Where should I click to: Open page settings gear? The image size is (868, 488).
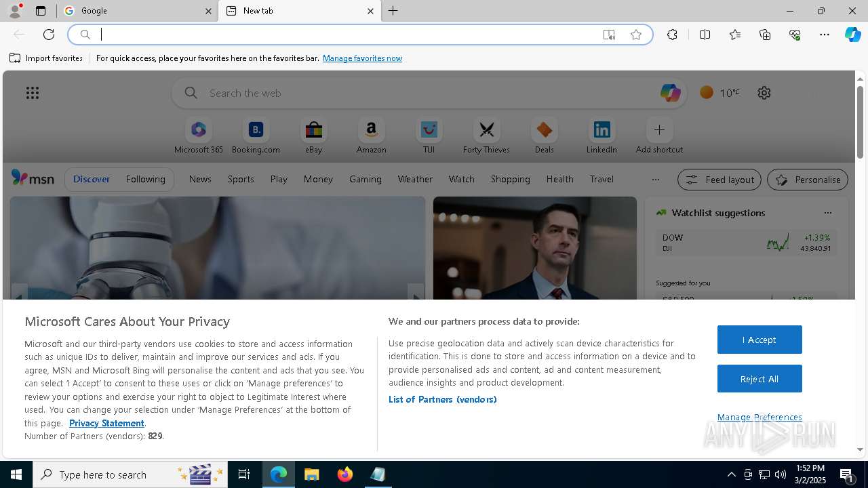click(764, 93)
